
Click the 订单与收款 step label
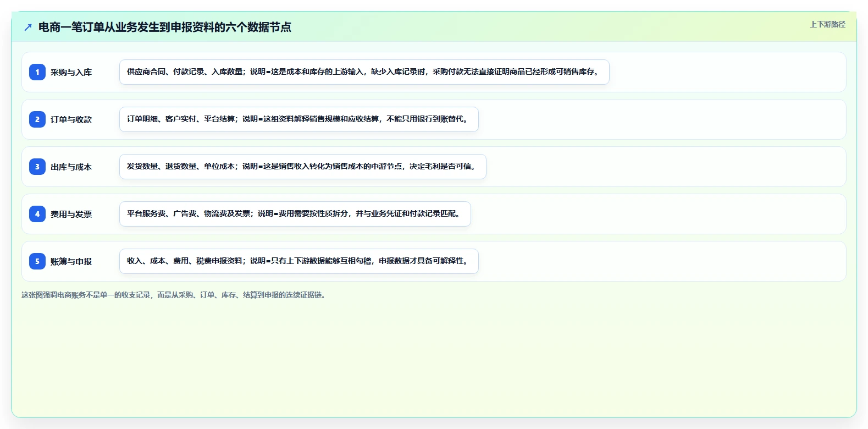(71, 119)
